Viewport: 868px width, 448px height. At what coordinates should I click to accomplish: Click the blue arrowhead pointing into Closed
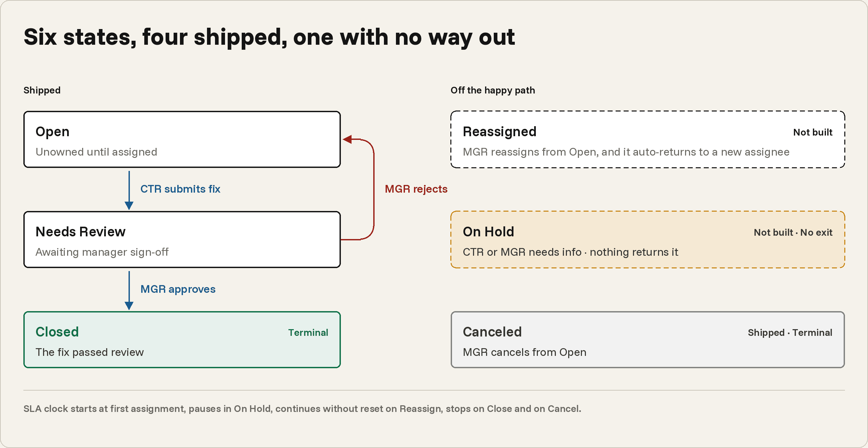tap(129, 305)
